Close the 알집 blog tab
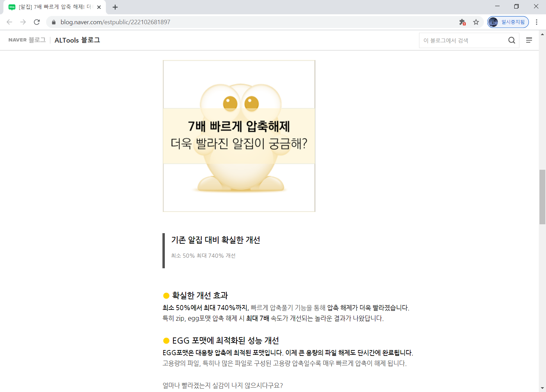The width and height of the screenshot is (546, 392). (99, 7)
